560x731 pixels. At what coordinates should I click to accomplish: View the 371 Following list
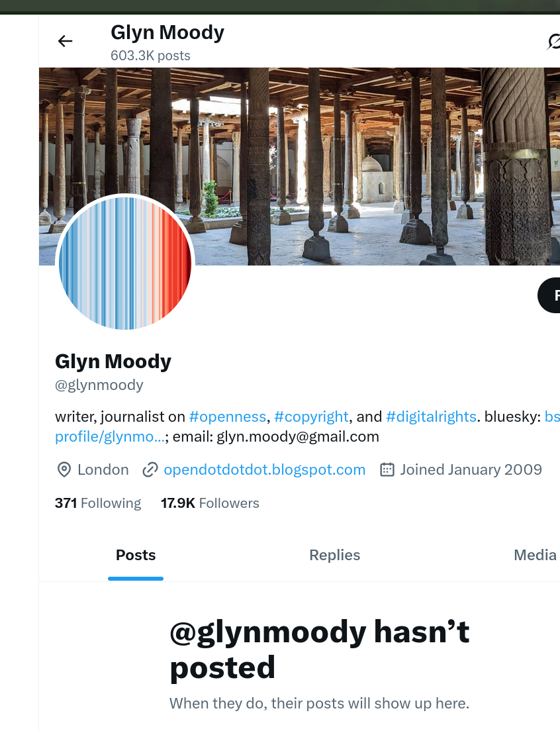tap(98, 503)
